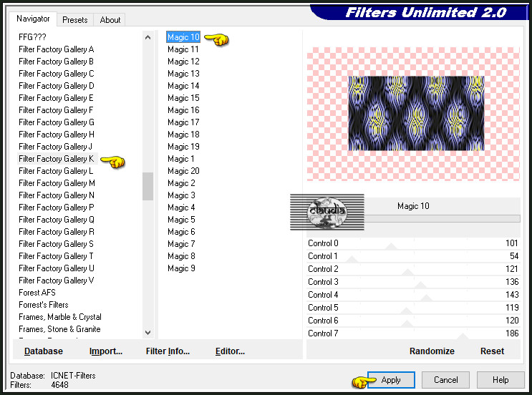This screenshot has height=395, width=532.
Task: Select Filter Factory Gallery K
Action: [x=57, y=159]
